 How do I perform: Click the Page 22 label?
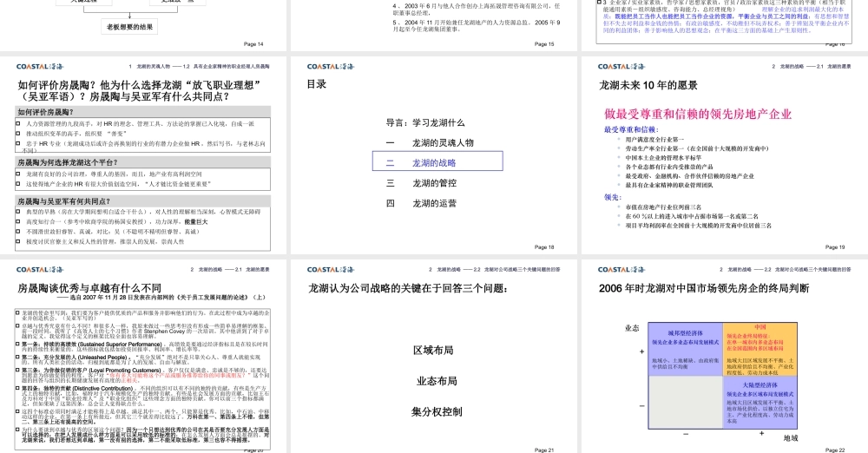tap(835, 450)
